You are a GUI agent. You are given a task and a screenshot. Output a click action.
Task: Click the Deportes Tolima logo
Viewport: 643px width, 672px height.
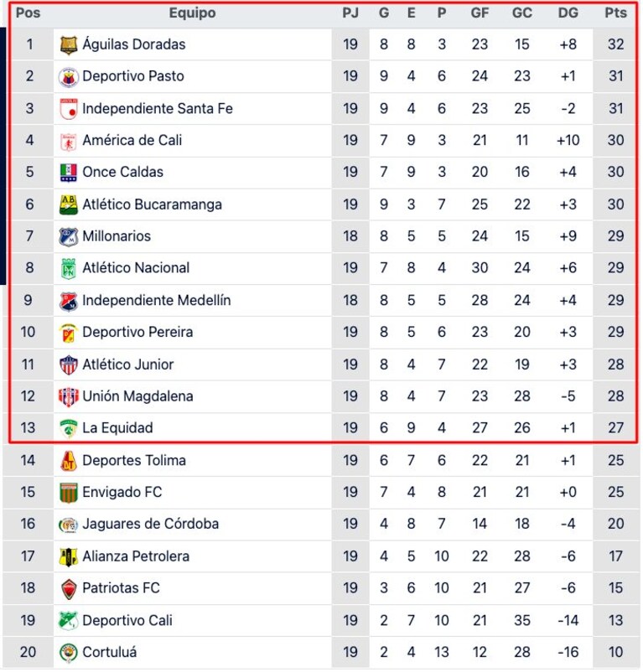click(69, 461)
